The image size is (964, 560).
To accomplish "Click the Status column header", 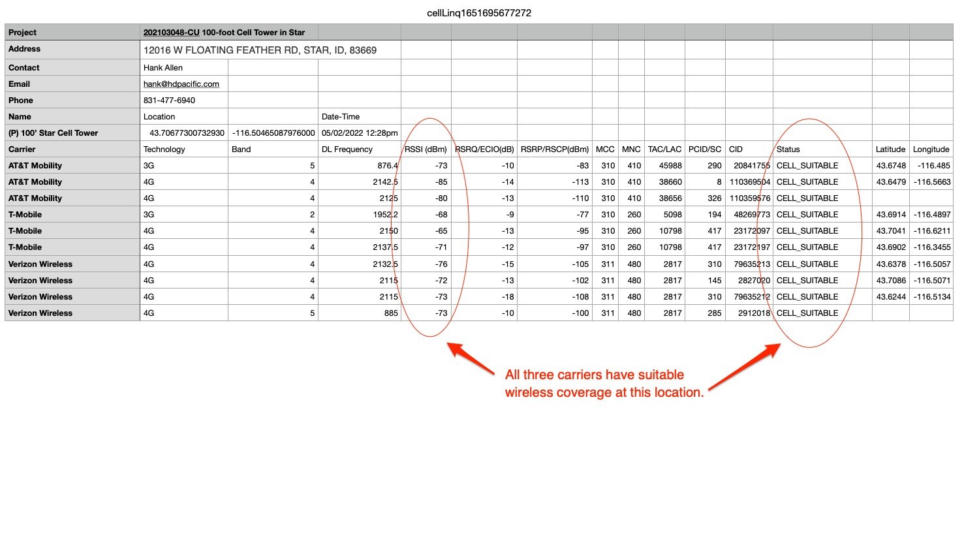I will click(x=822, y=149).
